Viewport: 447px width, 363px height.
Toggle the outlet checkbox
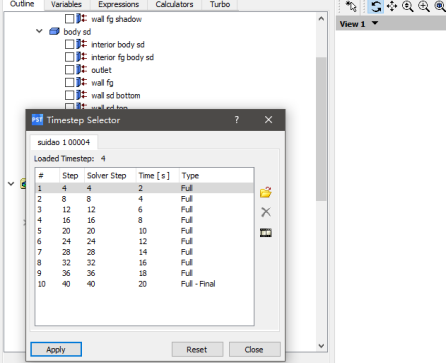(x=69, y=70)
